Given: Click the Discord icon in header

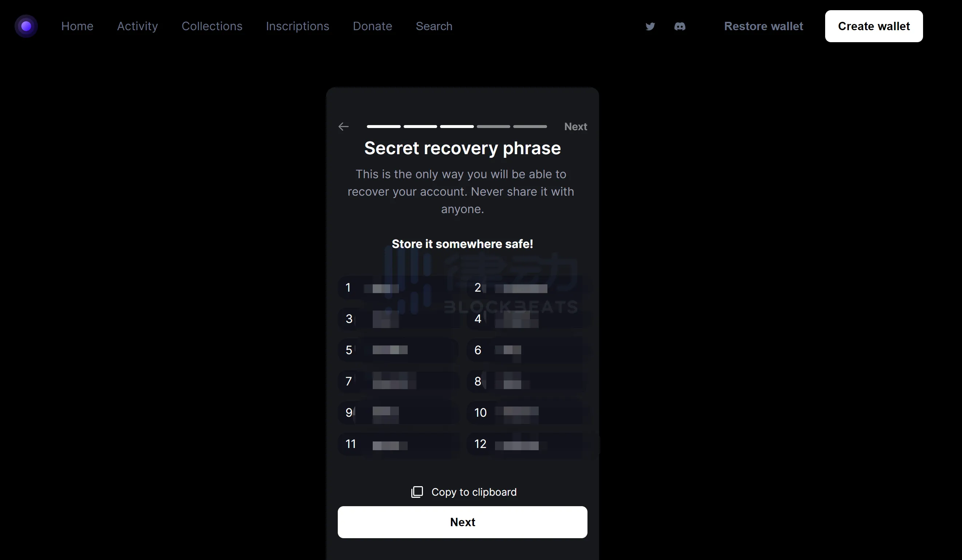Looking at the screenshot, I should 680,26.
